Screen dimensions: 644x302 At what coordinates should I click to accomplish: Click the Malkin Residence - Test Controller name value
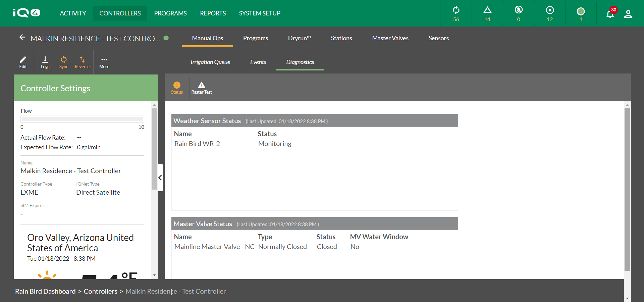coord(71,171)
